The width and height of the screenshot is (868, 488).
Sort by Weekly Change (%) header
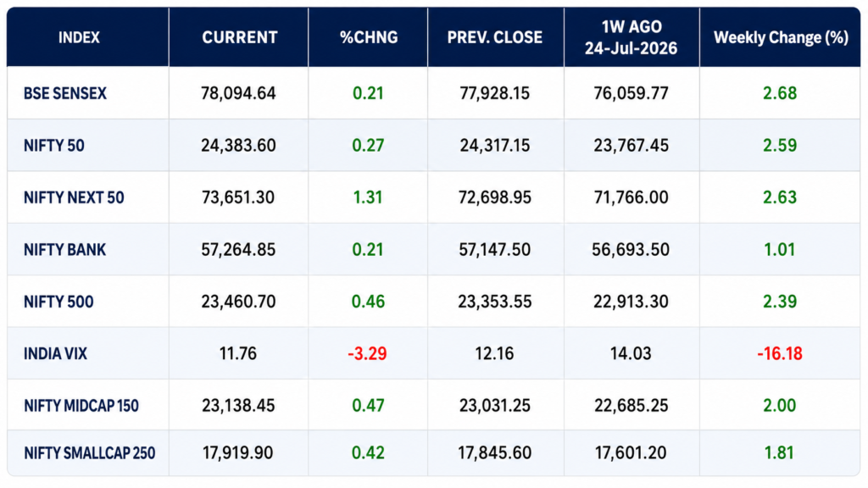(781, 37)
